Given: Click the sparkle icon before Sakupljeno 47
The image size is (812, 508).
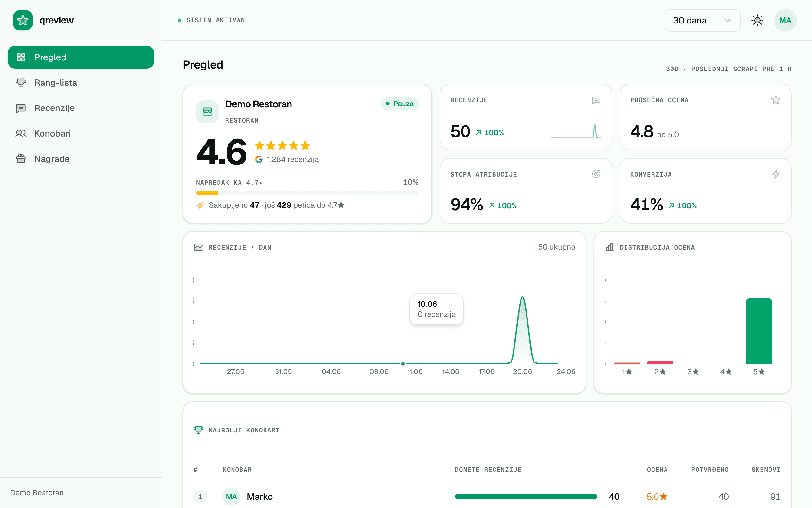Looking at the screenshot, I should pos(200,205).
